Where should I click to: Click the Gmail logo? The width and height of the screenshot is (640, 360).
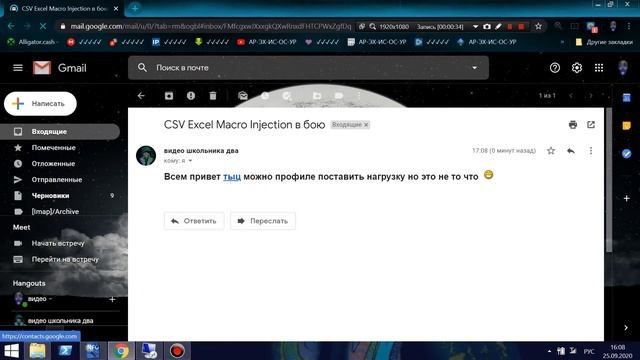[x=60, y=68]
